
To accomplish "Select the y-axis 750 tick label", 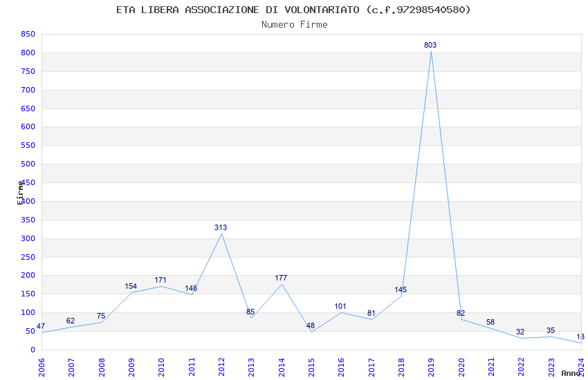I will (x=28, y=71).
